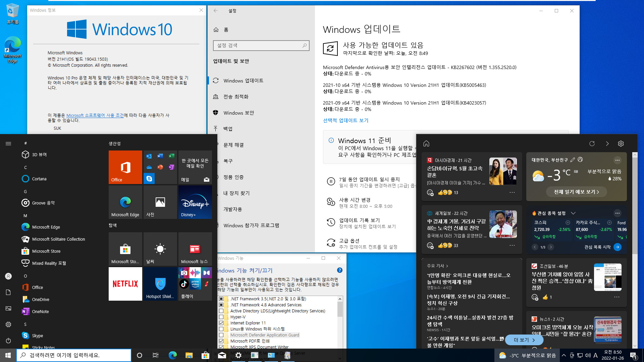Open the Weather (날씨) tile
Screen dimensions: 644x362
coord(160,249)
